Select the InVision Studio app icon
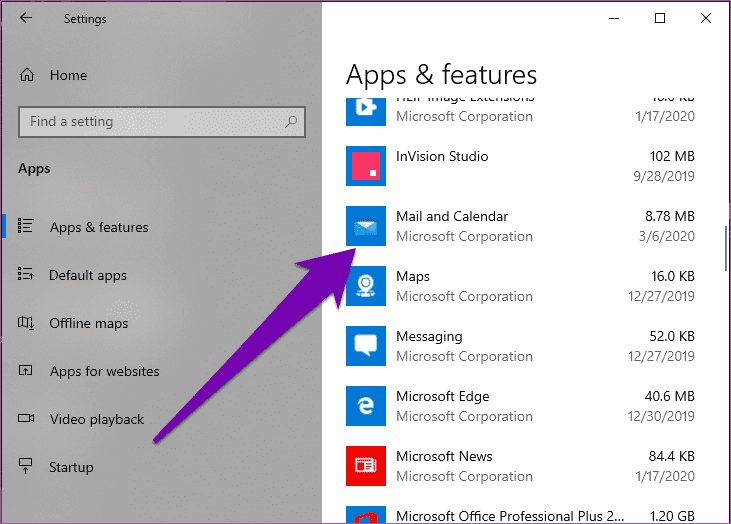This screenshot has width=731, height=524. pos(366,166)
